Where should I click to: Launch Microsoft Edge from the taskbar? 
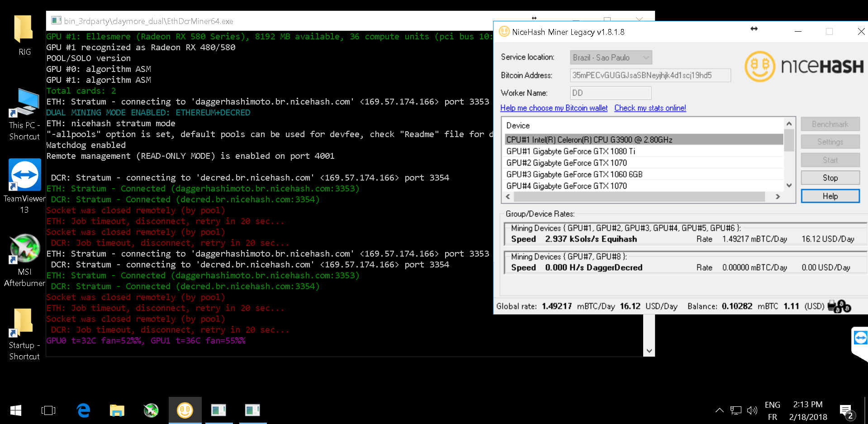pyautogui.click(x=83, y=410)
